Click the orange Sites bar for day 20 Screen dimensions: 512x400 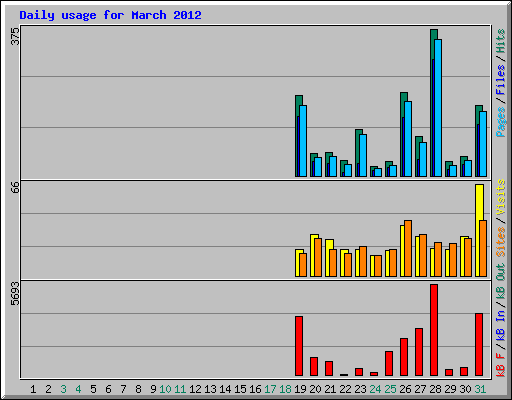click(318, 257)
